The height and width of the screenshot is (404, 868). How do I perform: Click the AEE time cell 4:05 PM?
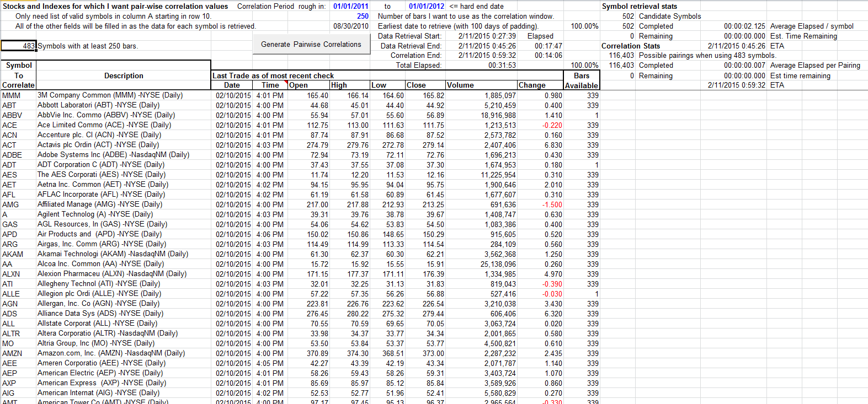point(270,363)
